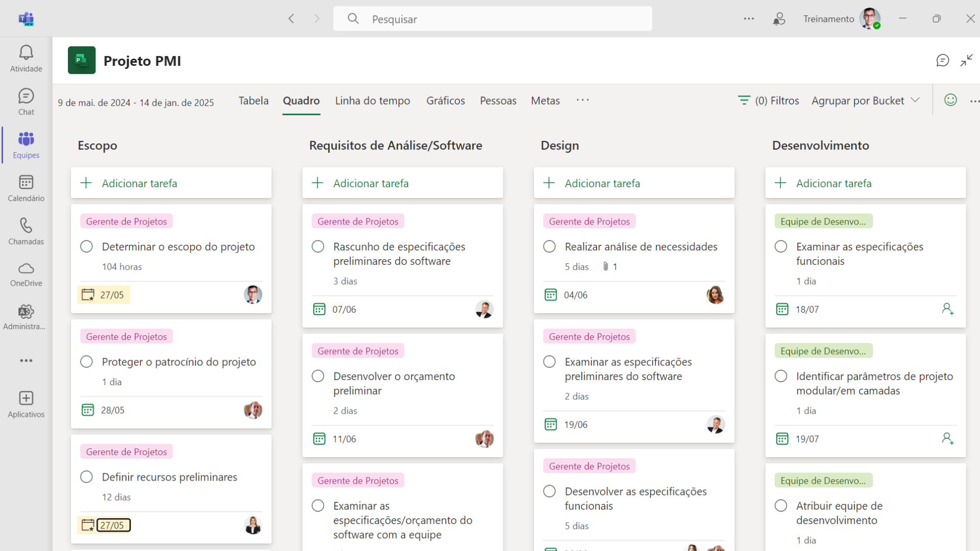Click the Teams logo icon

pos(26,19)
